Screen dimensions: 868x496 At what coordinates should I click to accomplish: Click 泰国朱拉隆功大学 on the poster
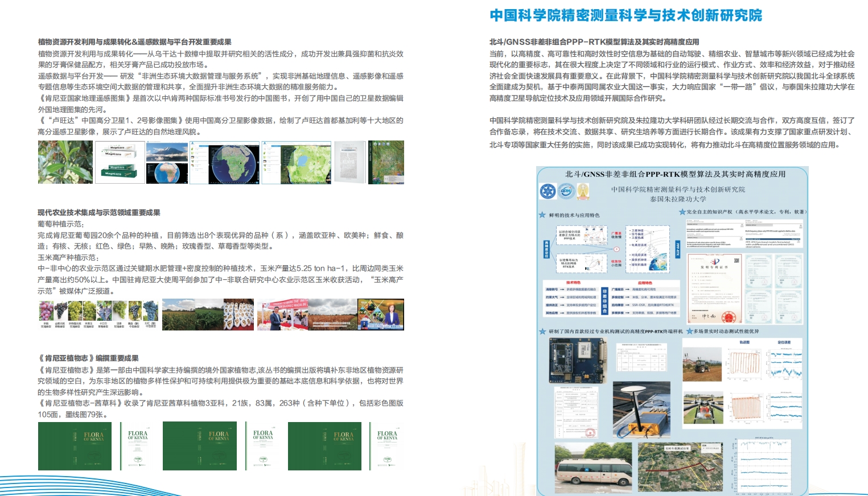(x=678, y=199)
